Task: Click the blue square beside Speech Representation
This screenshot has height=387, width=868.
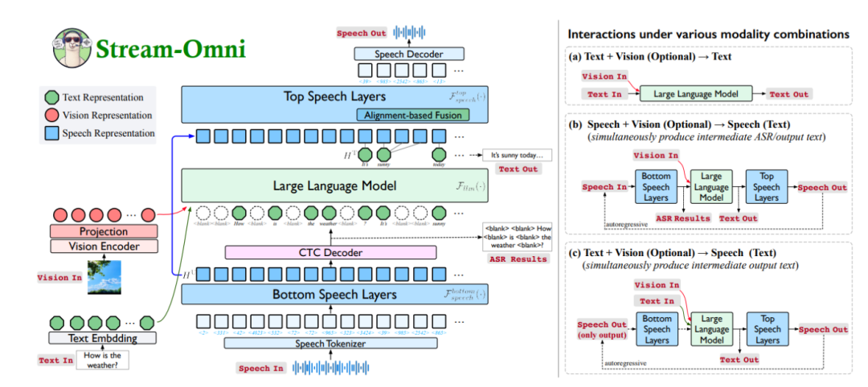Action: point(51,133)
